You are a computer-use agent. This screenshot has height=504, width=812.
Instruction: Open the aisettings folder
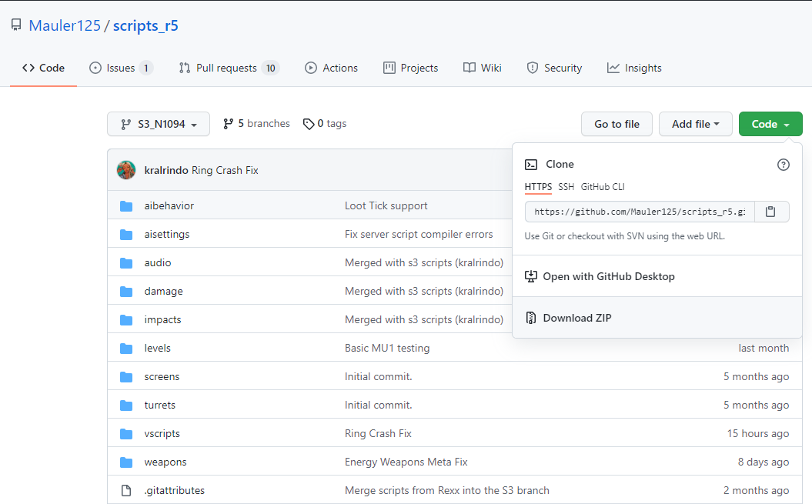(x=167, y=234)
